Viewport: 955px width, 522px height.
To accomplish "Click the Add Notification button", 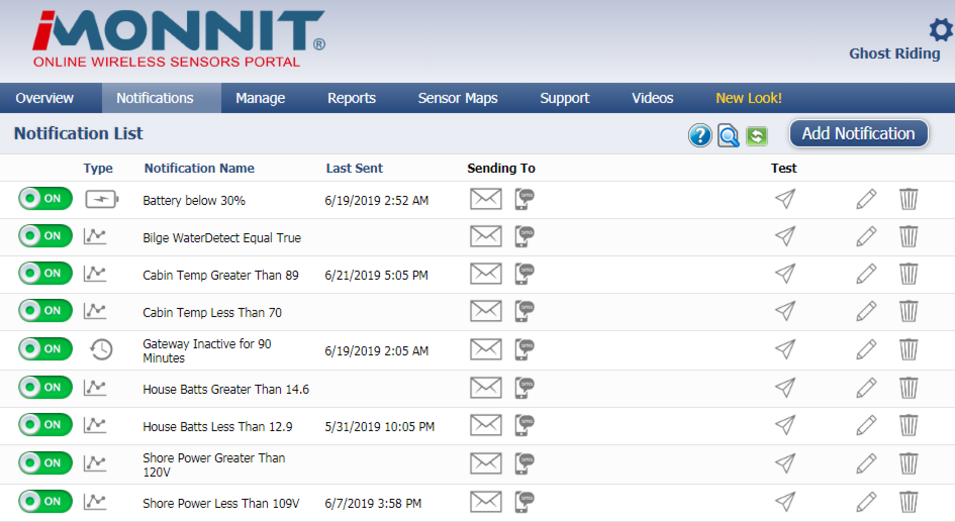I will point(859,133).
